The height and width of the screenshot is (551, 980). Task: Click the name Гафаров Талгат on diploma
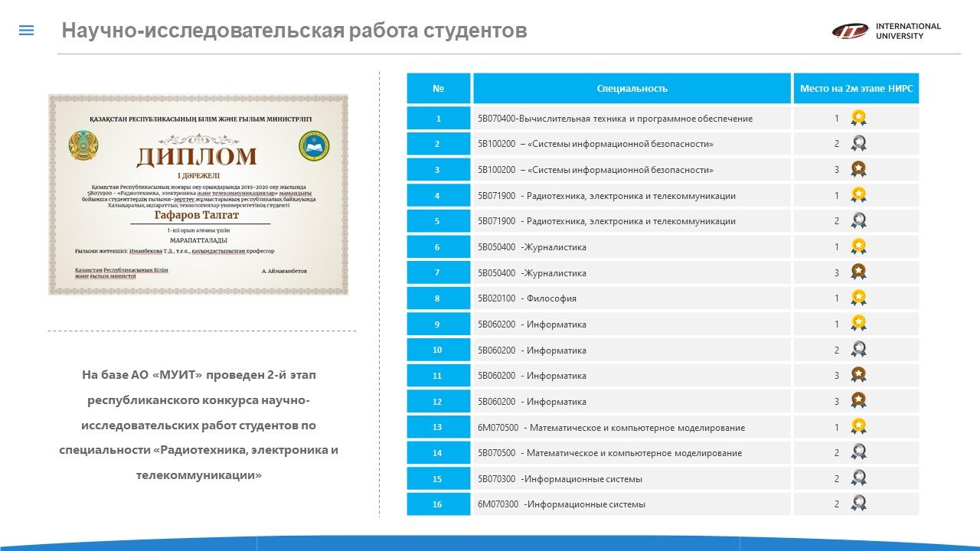click(198, 215)
